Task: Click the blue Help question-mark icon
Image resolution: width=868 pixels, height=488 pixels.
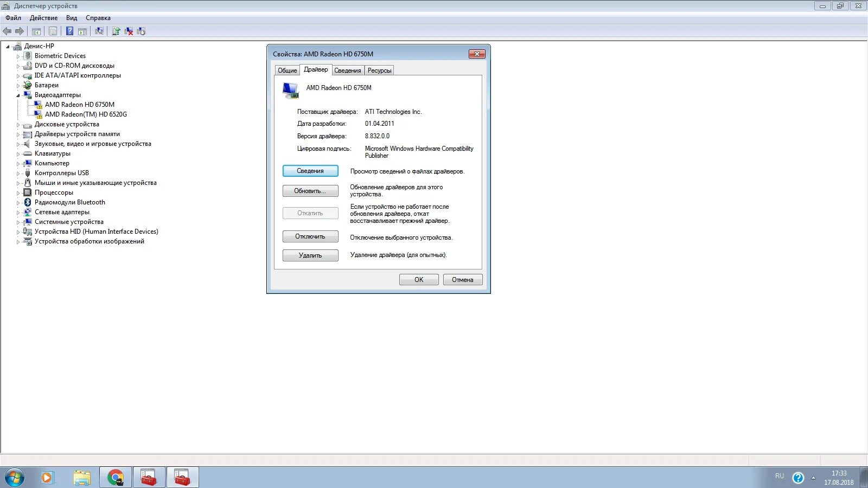Action: [69, 31]
